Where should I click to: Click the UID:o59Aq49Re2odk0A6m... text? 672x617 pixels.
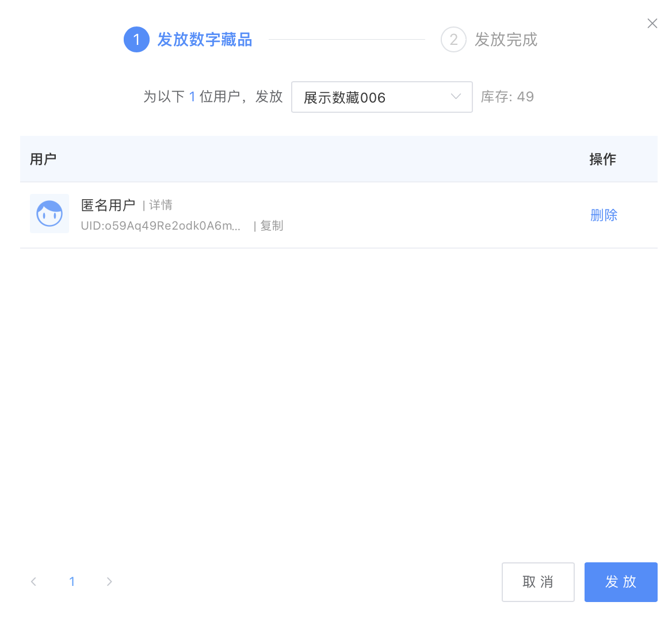click(161, 226)
